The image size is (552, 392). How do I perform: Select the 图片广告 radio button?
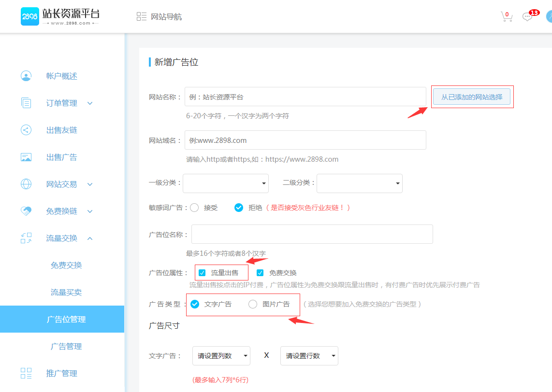pos(253,304)
